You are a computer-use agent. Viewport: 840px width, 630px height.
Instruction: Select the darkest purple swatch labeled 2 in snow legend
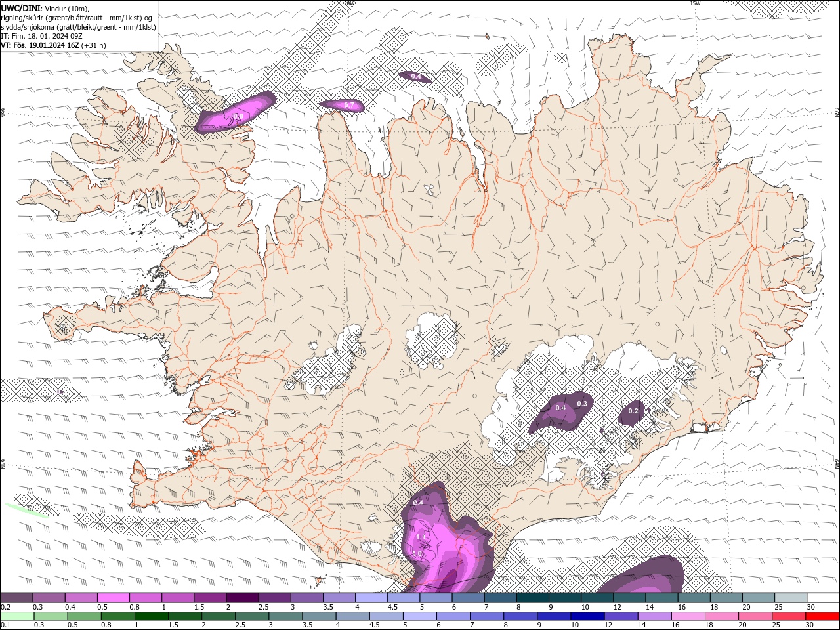tap(242, 598)
